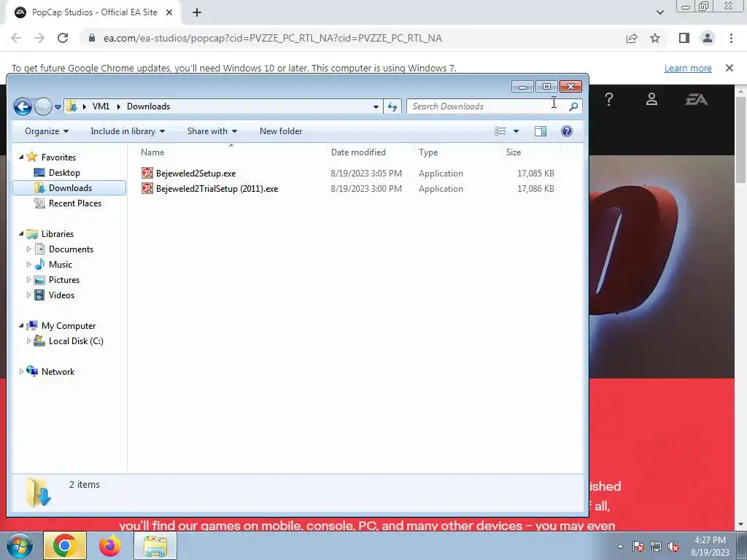Expand Local Disk (C:)
The image size is (747, 560).
click(x=28, y=341)
